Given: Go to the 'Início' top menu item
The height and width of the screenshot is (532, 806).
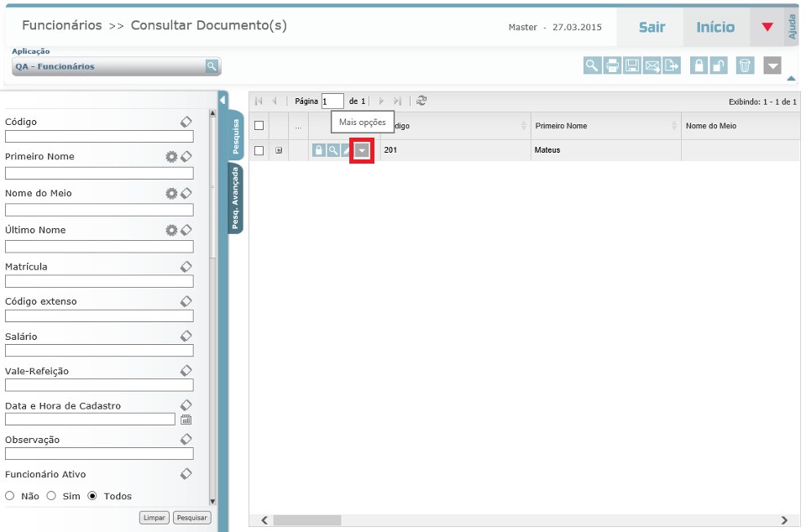Looking at the screenshot, I should click(x=715, y=27).
